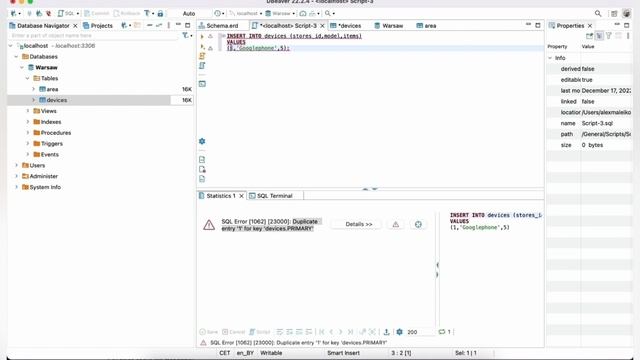Click the Writable status bar entry
The image size is (640, 360).
coord(271,353)
